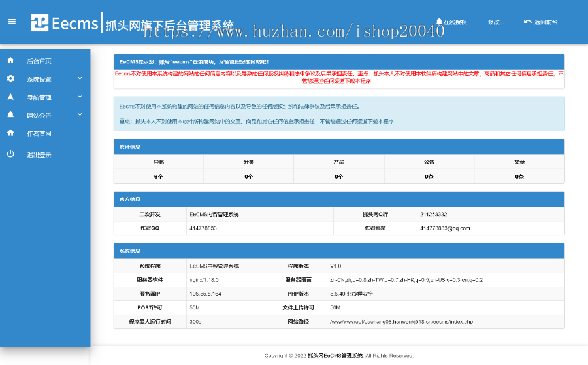Screen dimensions: 588x365
Task: Click the return arrow icon beside 返回前台
Action: coord(528,22)
